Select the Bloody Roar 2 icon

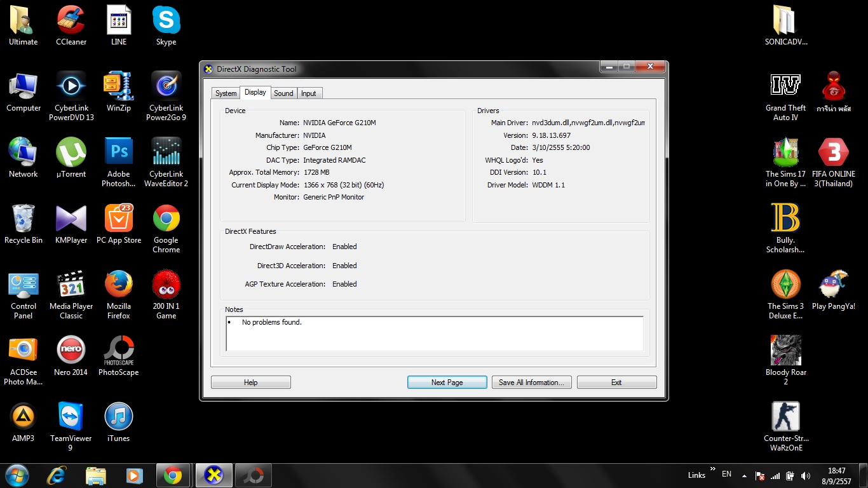click(786, 361)
